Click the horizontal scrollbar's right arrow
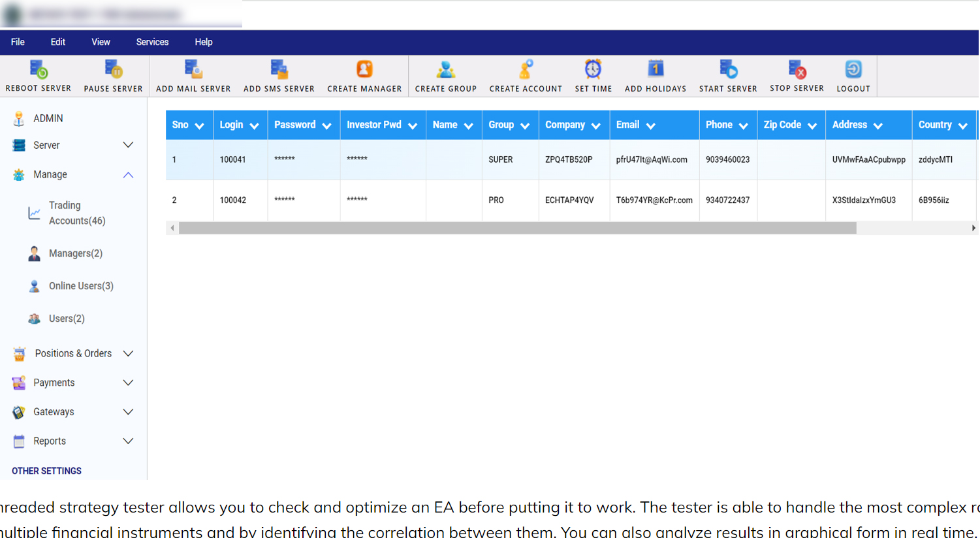 [973, 228]
